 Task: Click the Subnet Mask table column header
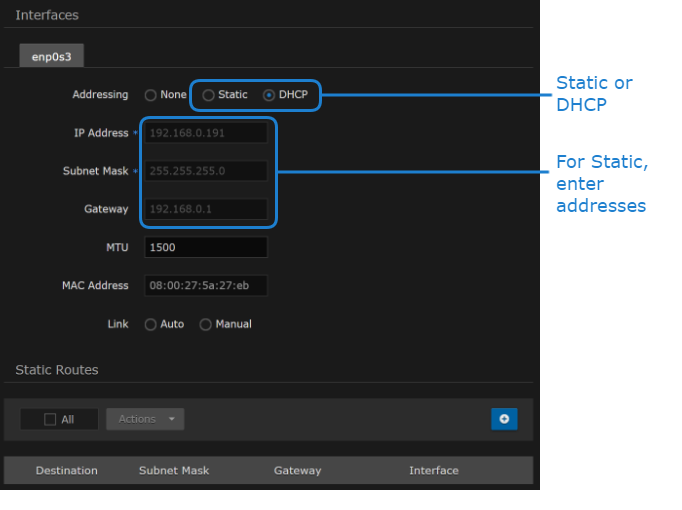[173, 470]
